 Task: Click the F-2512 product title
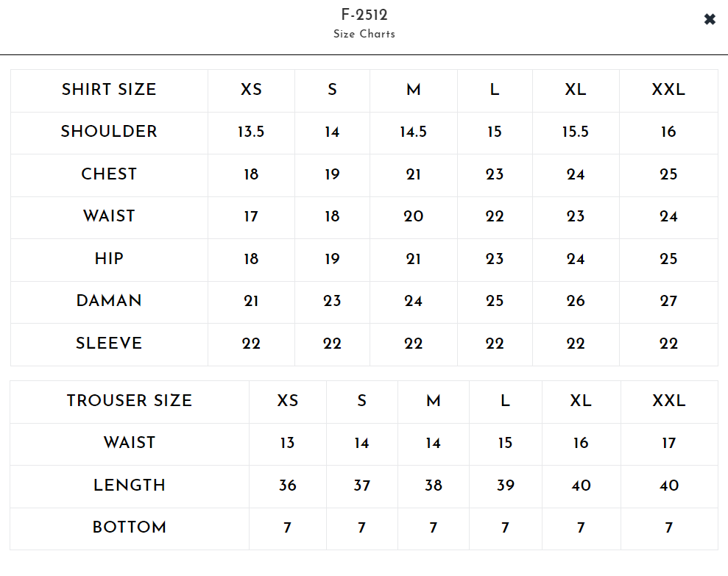(364, 15)
